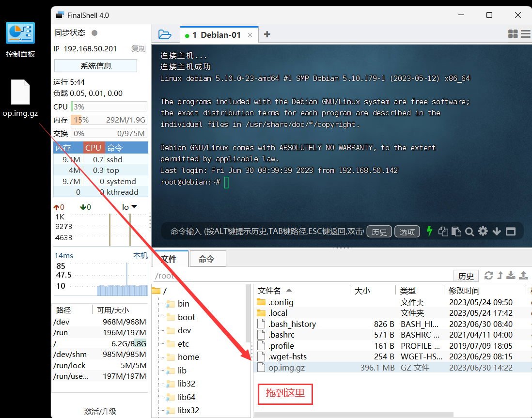Copy IP address with 复制
The image size is (532, 418).
139,49
